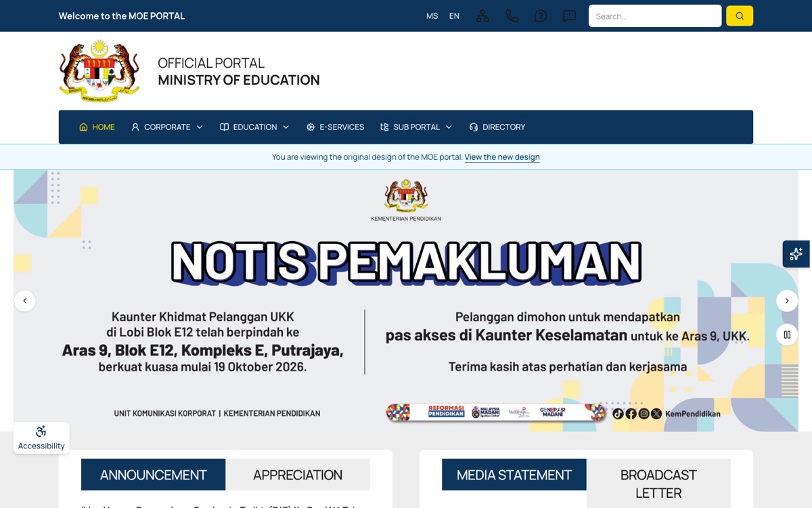Advance to the next banner slide
Image resolution: width=812 pixels, height=508 pixels.
click(787, 301)
